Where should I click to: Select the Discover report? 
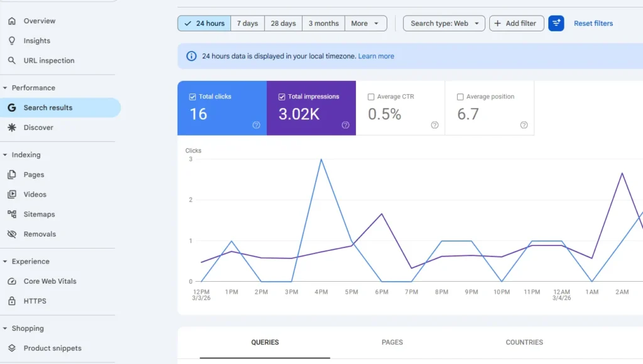click(x=38, y=126)
